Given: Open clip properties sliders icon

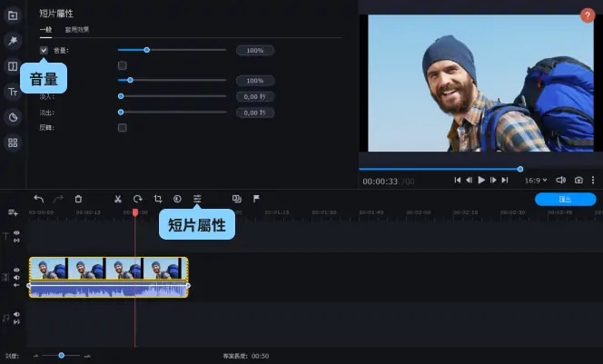Looking at the screenshot, I should (197, 199).
